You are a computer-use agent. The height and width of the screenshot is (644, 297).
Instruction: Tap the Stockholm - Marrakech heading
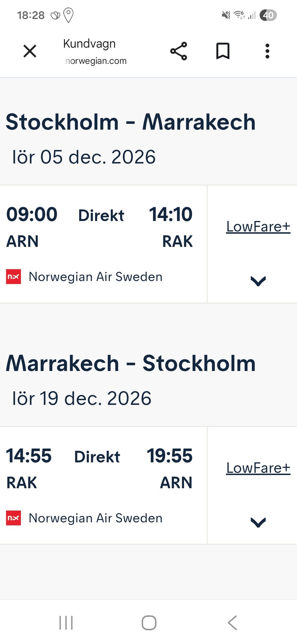[x=131, y=122]
